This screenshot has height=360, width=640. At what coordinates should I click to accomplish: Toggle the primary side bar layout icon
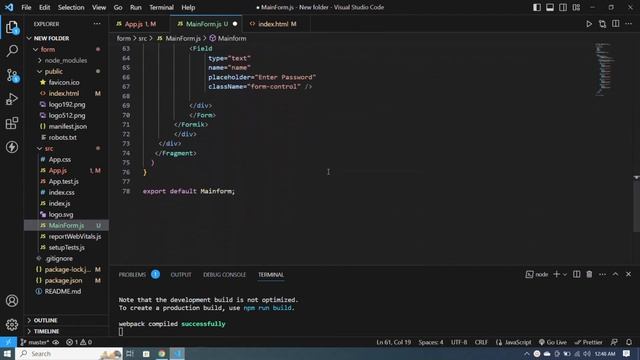pos(537,7)
